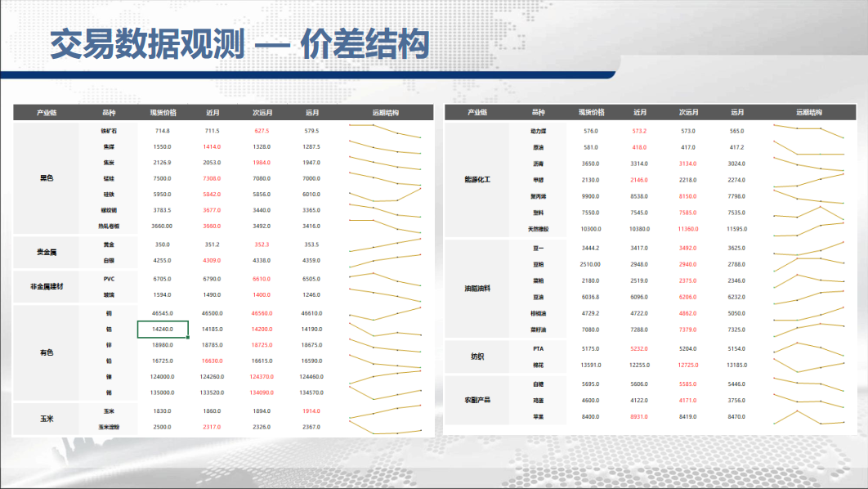Select the red corn value 1914.0
The image size is (868, 489).
[x=311, y=411]
